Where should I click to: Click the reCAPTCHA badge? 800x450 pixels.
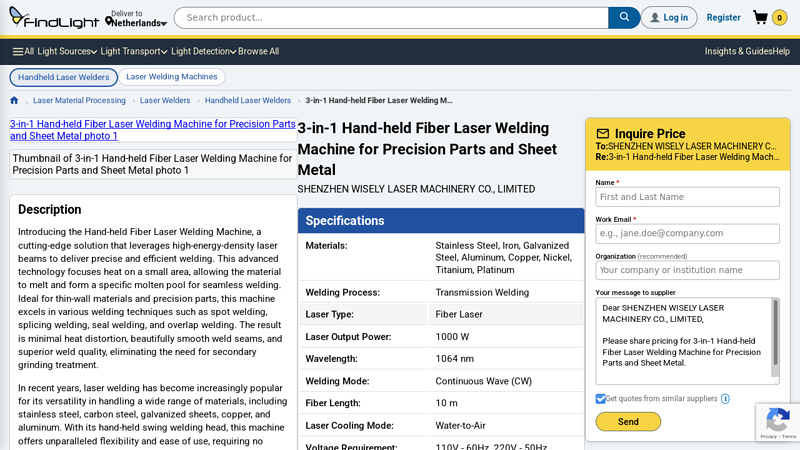(778, 423)
